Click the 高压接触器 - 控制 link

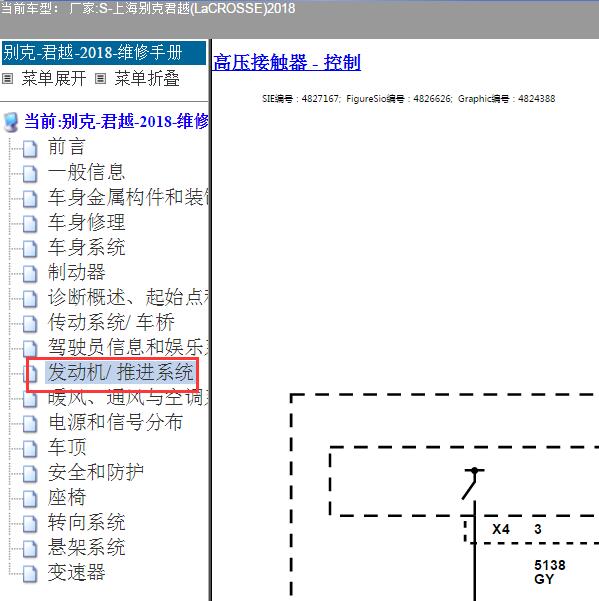287,62
